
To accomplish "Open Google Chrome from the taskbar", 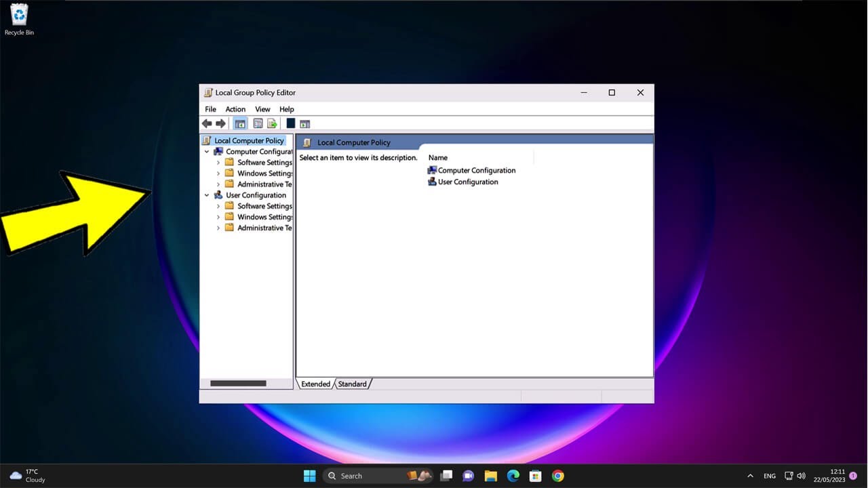I will coord(557,476).
